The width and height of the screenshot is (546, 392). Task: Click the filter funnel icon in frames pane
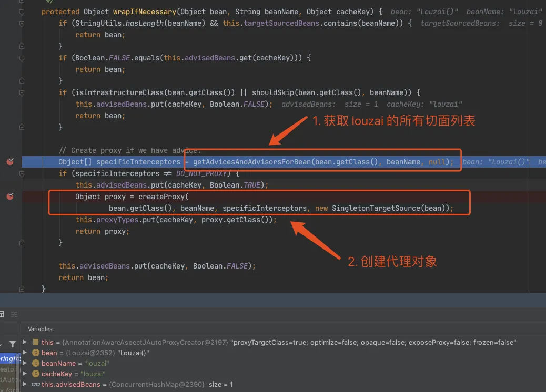pos(13,344)
